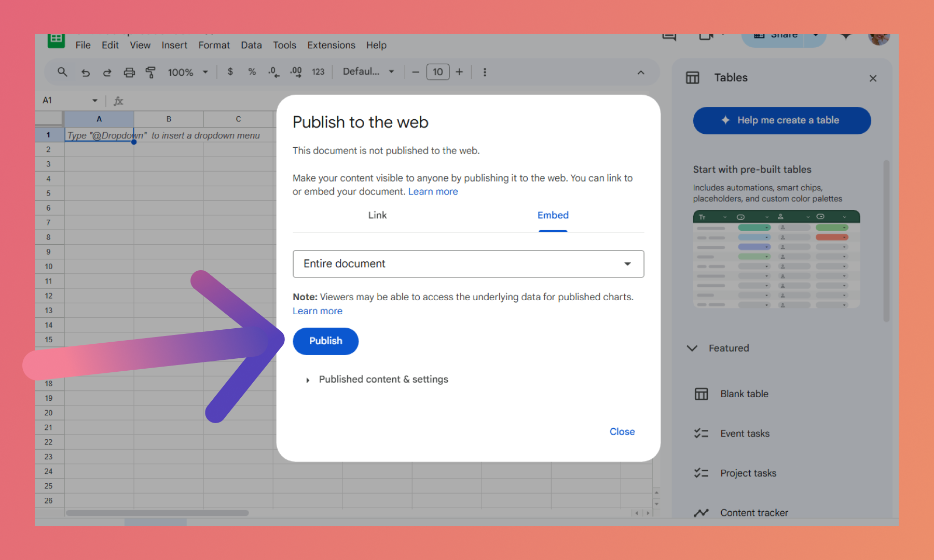
Task: Apply percent format icon
Action: pyautogui.click(x=252, y=72)
